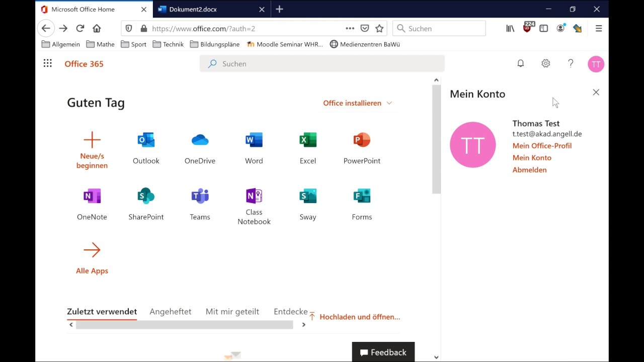Open the Office 365 app launcher grid

coord(47,63)
